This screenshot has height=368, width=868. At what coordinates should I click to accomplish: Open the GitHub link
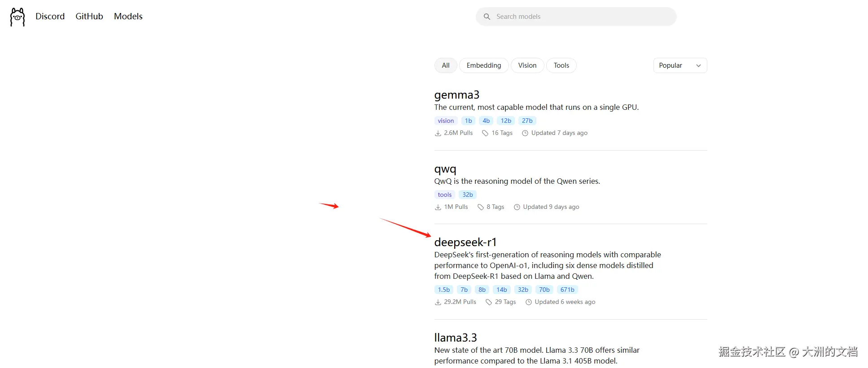click(x=89, y=16)
